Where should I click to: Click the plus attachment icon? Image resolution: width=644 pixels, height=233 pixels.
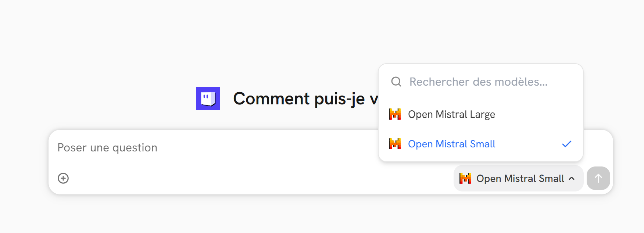(63, 178)
